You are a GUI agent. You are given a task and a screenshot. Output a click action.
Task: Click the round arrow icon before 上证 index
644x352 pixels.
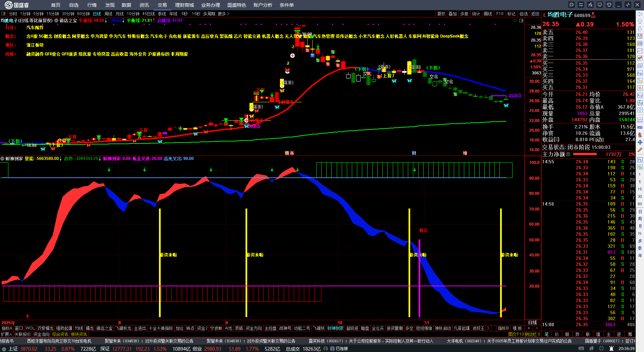pos(4,349)
